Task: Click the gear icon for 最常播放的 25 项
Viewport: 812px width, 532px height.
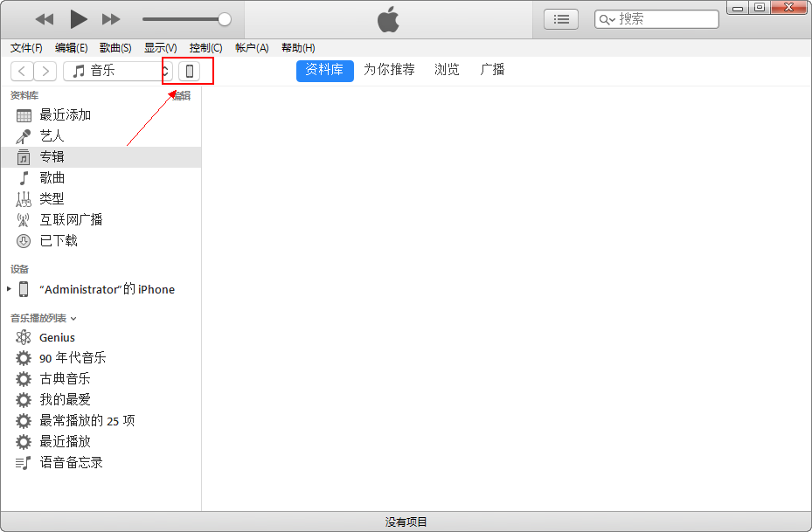Action: pos(24,421)
